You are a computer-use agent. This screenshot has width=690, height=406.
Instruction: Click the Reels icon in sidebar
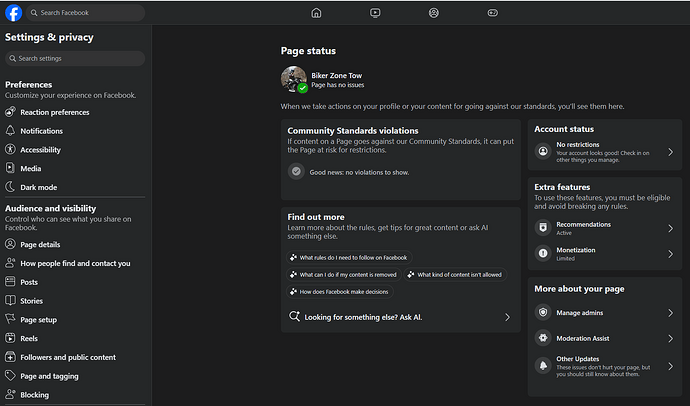coord(10,338)
